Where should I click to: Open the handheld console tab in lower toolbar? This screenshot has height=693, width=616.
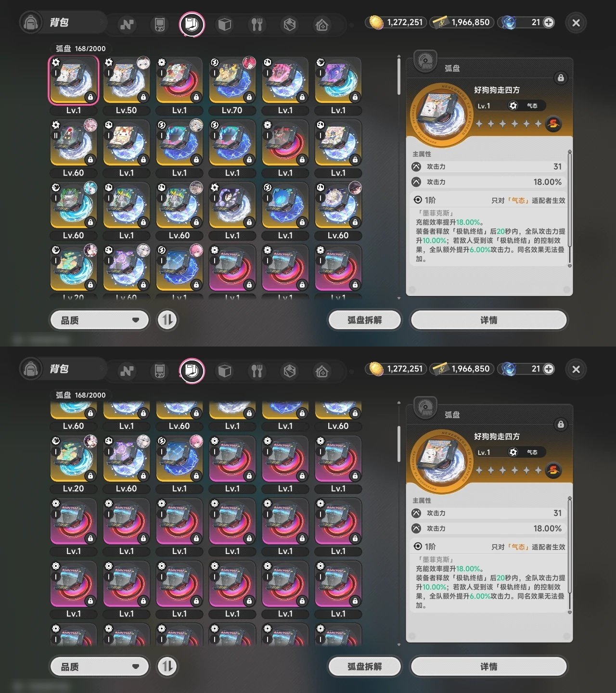click(x=159, y=371)
